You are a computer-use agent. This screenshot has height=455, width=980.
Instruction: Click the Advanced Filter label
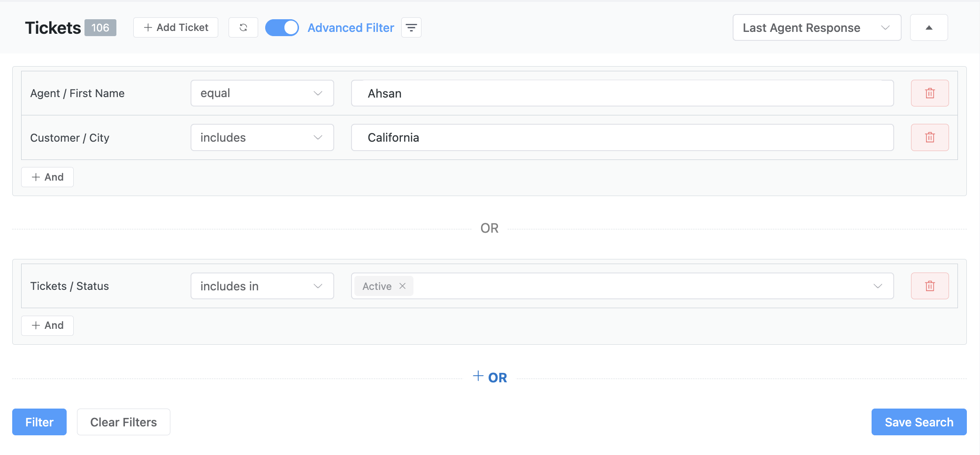click(x=351, y=28)
